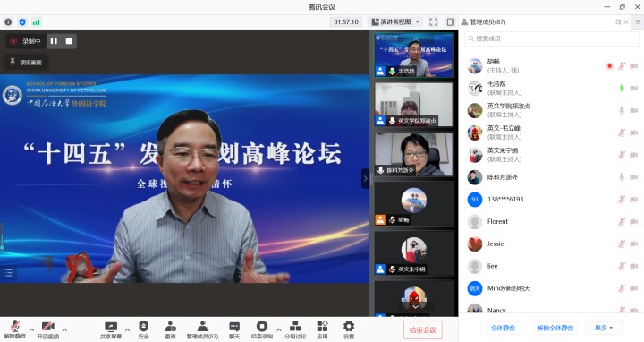Click the search members field

click(x=552, y=38)
